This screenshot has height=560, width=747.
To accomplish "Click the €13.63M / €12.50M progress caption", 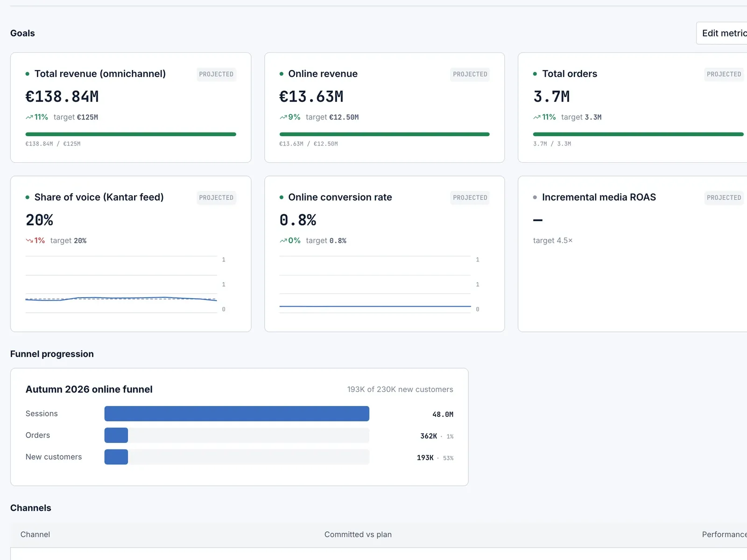I will (x=309, y=144).
